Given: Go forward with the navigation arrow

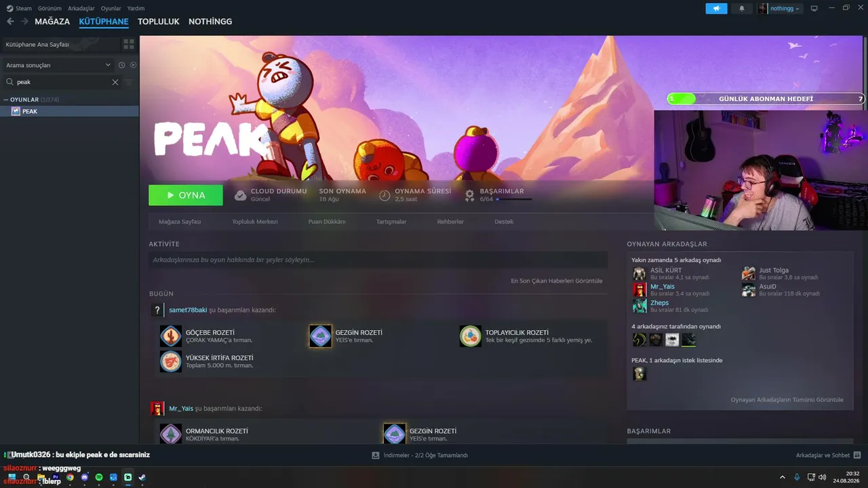Looking at the screenshot, I should click(x=24, y=22).
